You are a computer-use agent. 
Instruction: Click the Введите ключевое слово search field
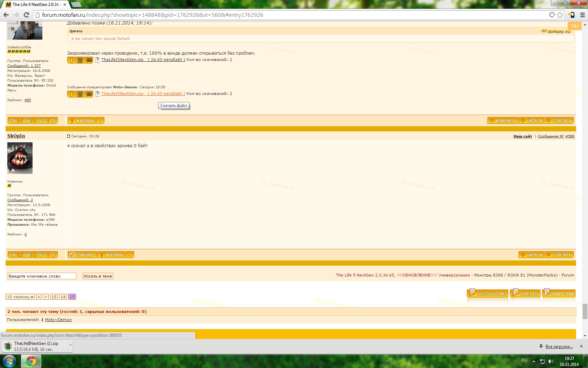tap(42, 276)
